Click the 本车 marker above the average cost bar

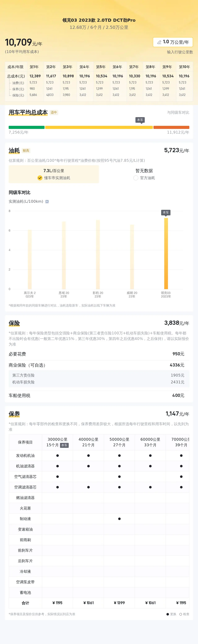click(140, 120)
